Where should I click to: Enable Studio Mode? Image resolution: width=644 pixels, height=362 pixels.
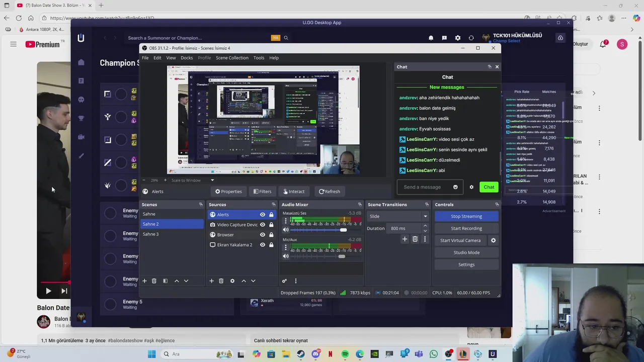(x=466, y=252)
